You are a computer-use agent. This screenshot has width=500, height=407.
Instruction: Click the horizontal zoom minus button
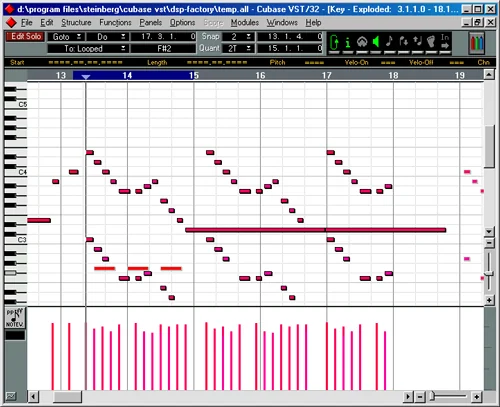coord(420,397)
